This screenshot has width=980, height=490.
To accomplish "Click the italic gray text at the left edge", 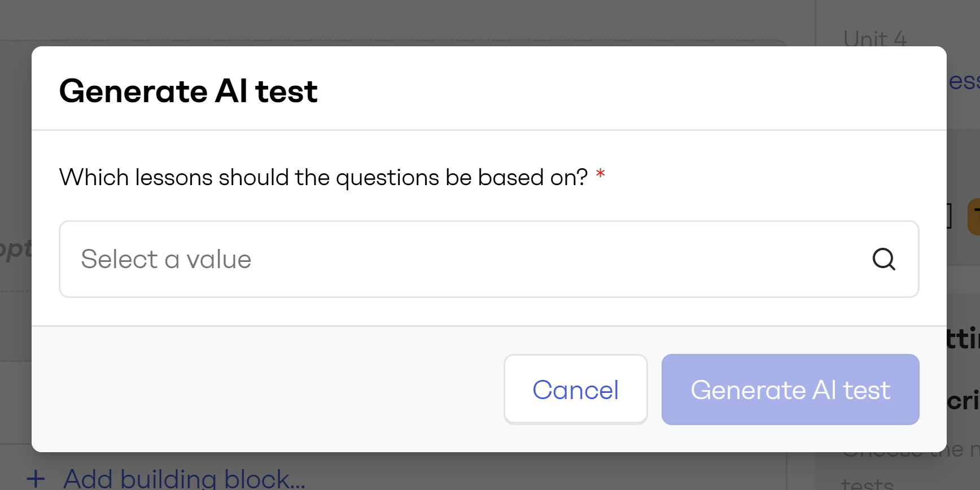I will tap(16, 248).
